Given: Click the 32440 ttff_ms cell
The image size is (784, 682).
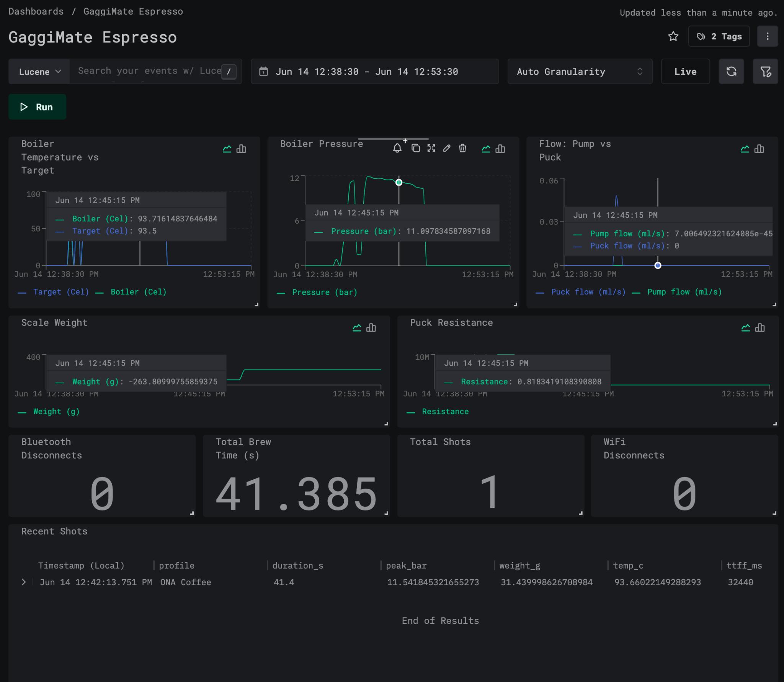Looking at the screenshot, I should [740, 582].
